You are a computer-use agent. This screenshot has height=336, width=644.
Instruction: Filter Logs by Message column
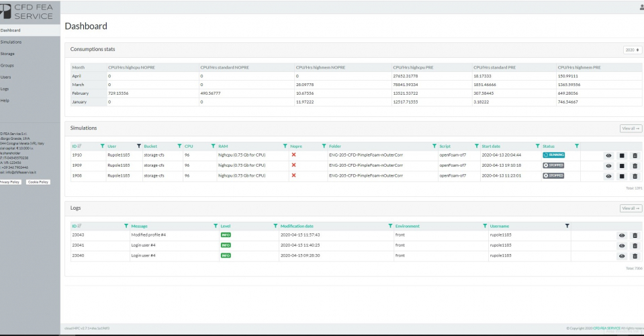[x=215, y=226]
